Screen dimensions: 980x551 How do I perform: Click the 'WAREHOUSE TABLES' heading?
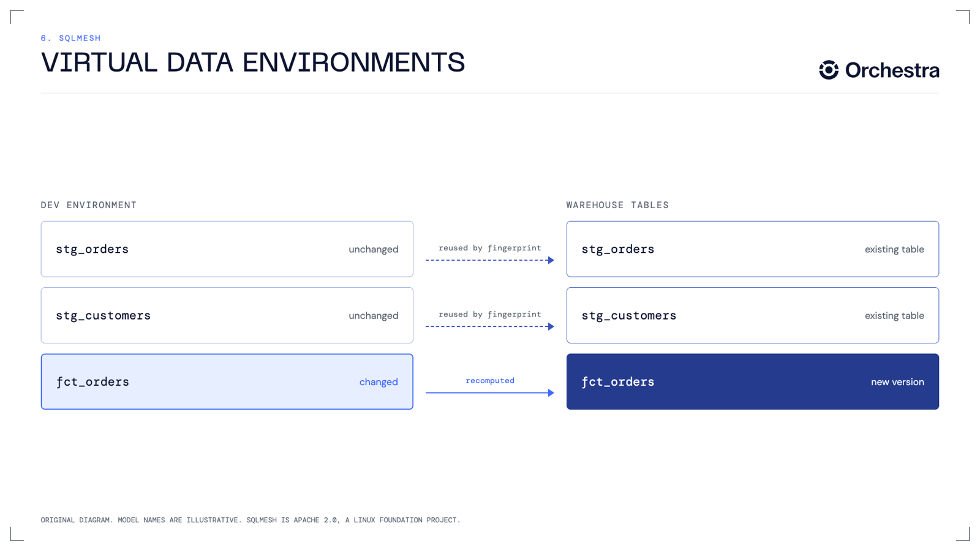pyautogui.click(x=617, y=205)
